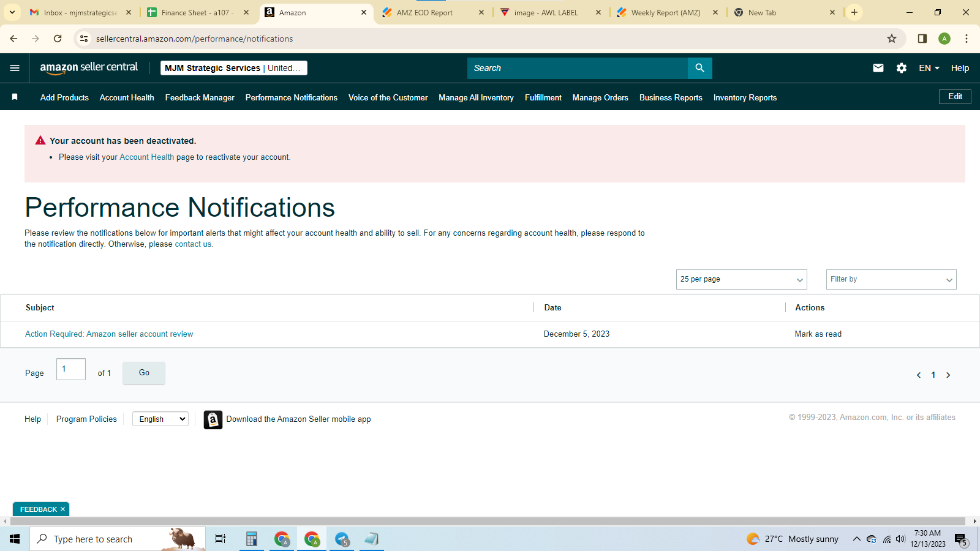Viewport: 980px width, 551px height.
Task: Go to Account Health in navigation bar
Action: click(127, 97)
